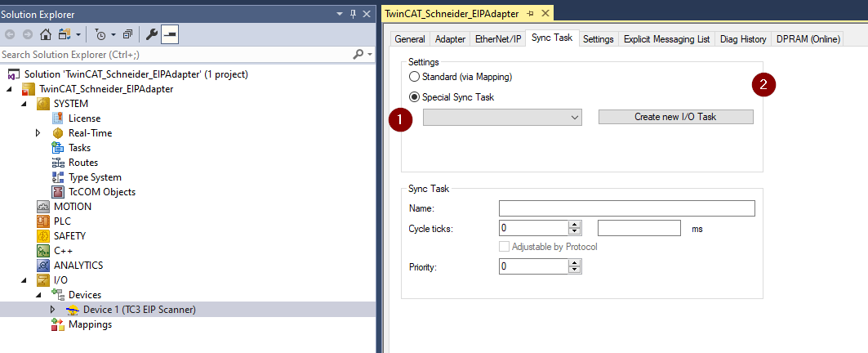Viewport: 868px width, 353px height.
Task: Click the I/O node icon
Action: pyautogui.click(x=43, y=279)
